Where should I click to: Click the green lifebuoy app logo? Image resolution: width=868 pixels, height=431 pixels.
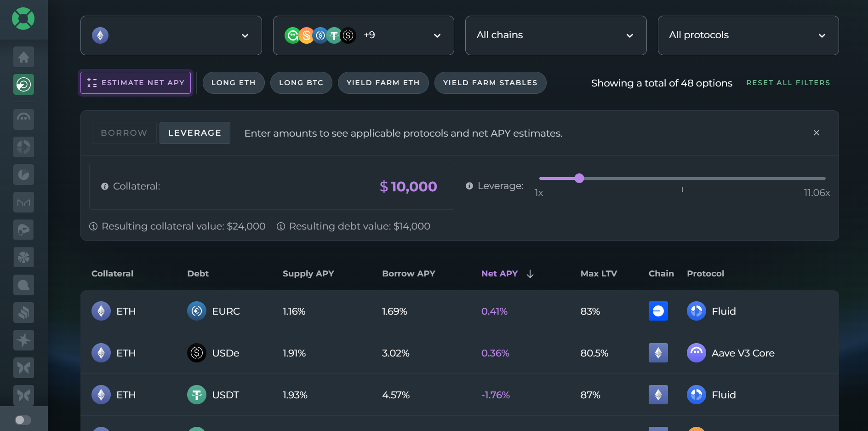tap(23, 19)
